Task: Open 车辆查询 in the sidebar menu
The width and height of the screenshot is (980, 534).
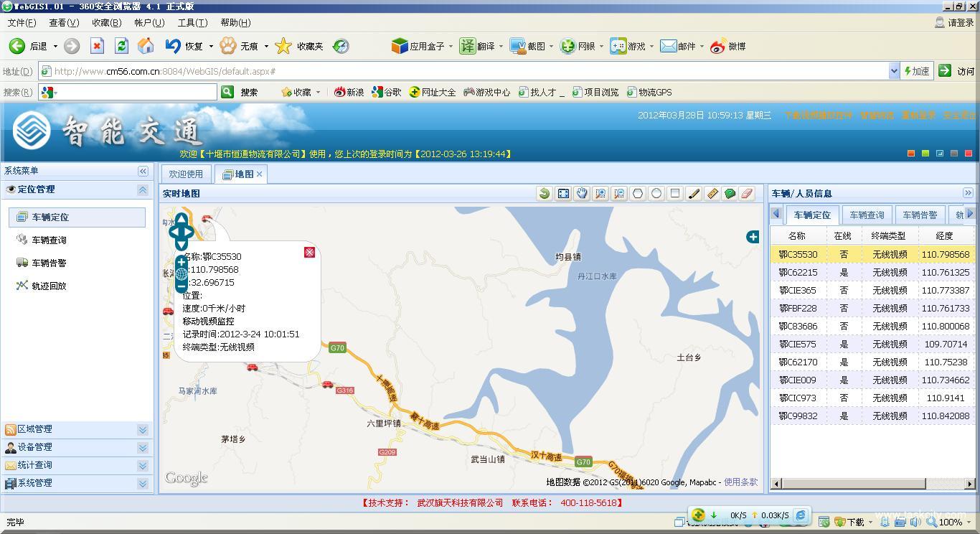Action: pyautogui.click(x=49, y=240)
